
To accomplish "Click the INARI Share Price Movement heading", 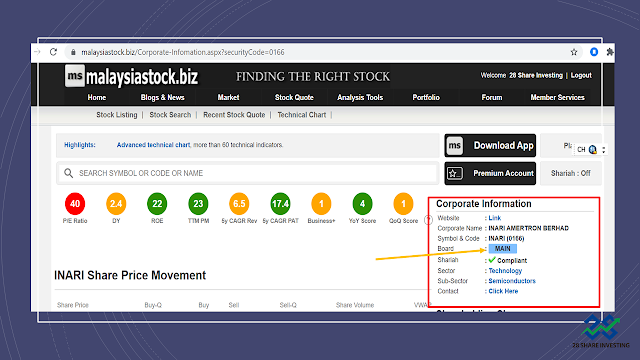I will coord(130,276).
